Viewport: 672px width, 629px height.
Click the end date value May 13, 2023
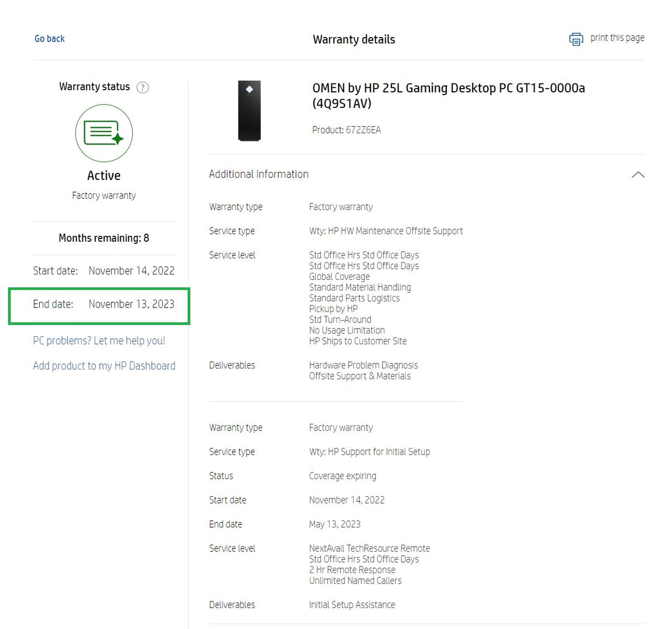click(x=335, y=524)
